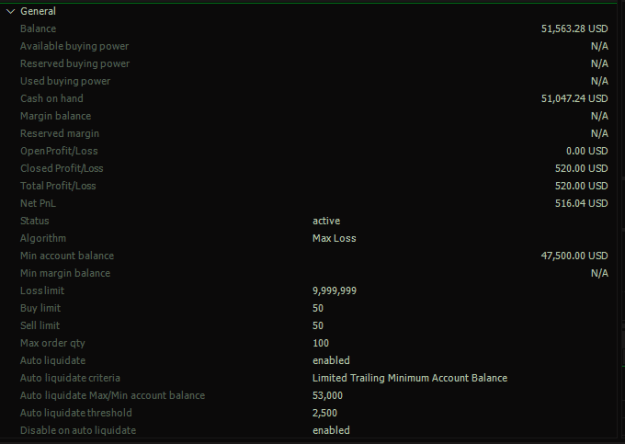The image size is (625, 444).
Task: Click Auto liquidate Max/Min account balance label
Action: point(112,396)
